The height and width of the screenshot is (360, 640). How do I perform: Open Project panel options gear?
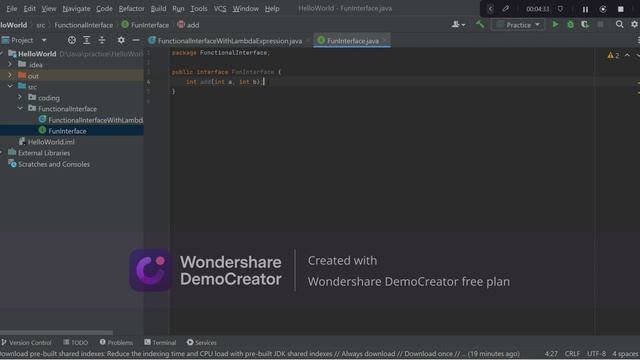tap(121, 40)
